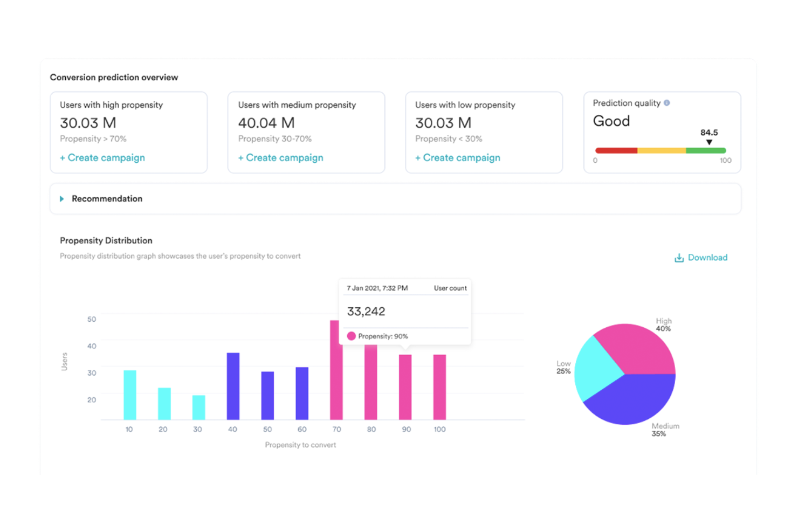Select the cyan bar at propensity 10

click(x=130, y=395)
